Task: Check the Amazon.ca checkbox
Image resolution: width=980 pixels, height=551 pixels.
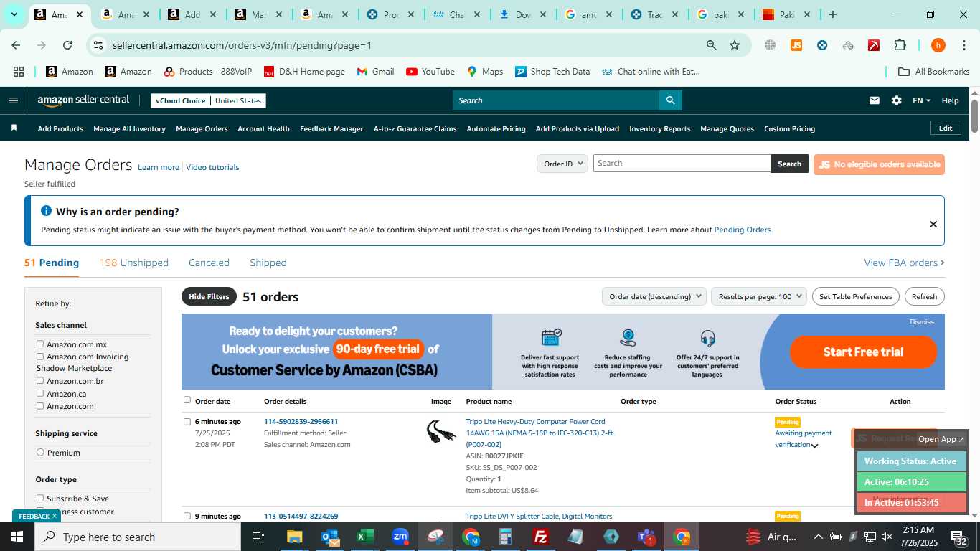Action: pos(40,393)
